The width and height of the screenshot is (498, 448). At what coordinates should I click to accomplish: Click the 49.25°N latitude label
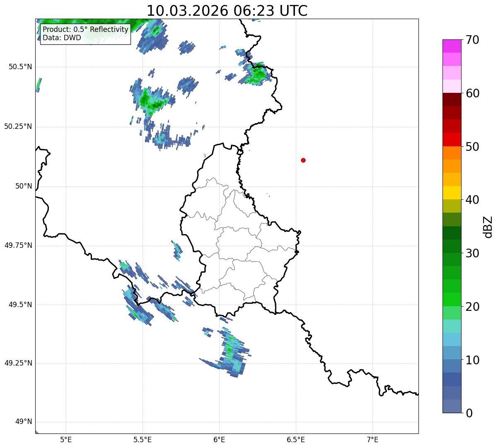[18, 363]
